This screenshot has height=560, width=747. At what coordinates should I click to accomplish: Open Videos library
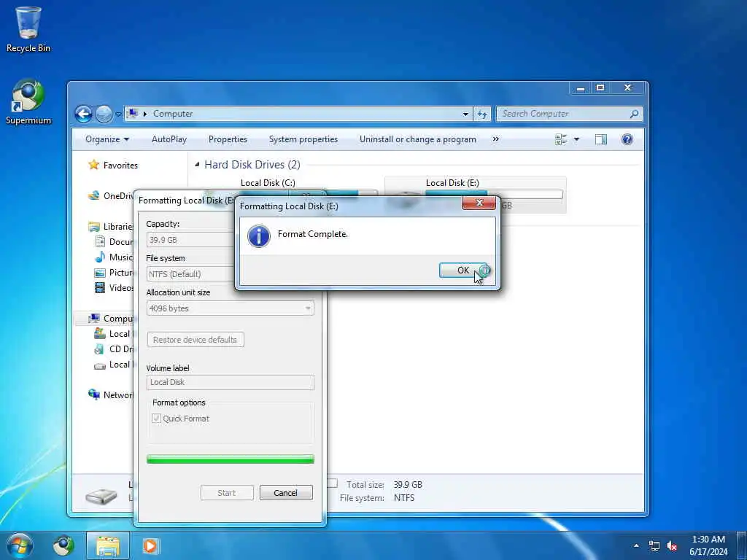[115, 287]
